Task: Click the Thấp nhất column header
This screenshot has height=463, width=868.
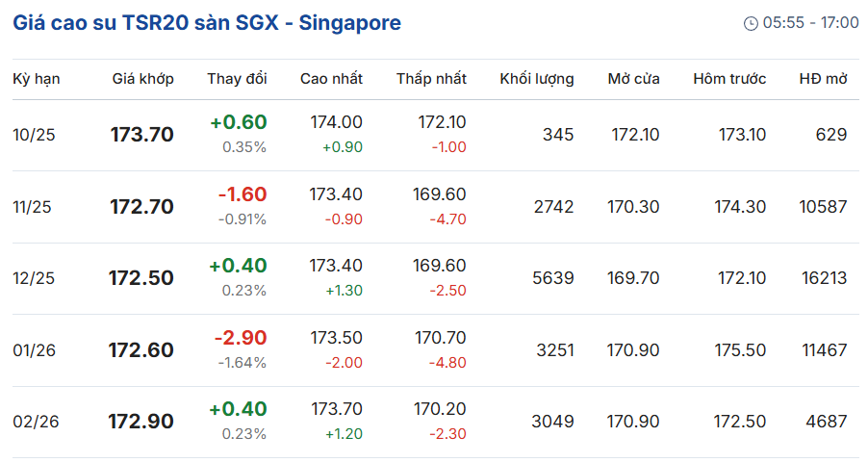Action: point(431,79)
